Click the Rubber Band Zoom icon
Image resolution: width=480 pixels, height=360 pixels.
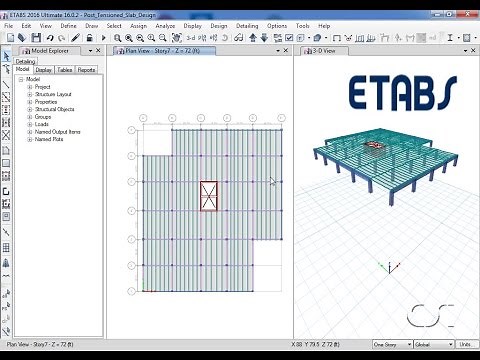click(117, 38)
